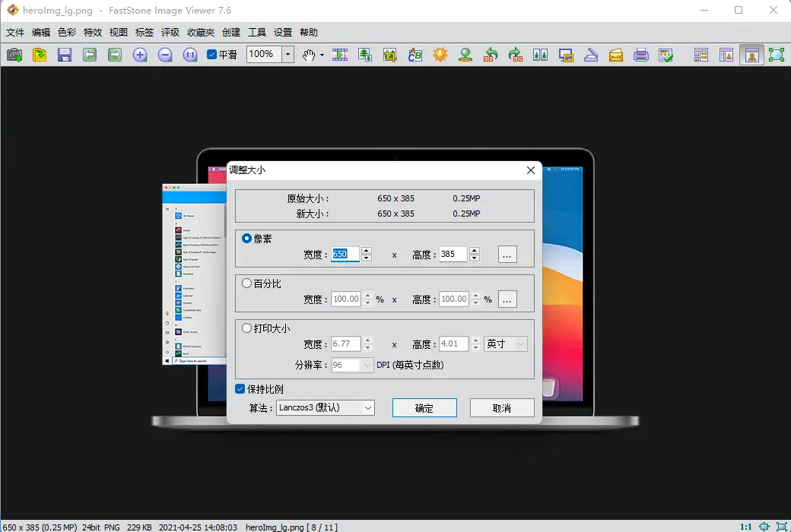Decrease pixel 宽度 with down spinner

tap(367, 258)
